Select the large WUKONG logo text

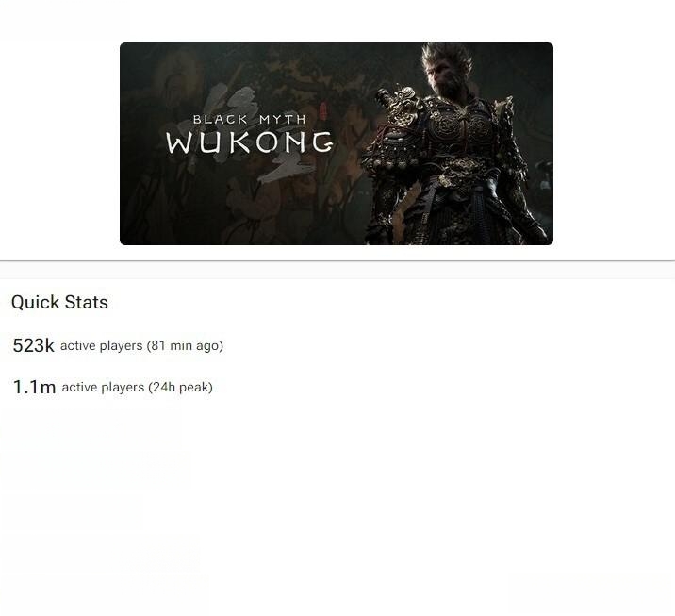250,142
